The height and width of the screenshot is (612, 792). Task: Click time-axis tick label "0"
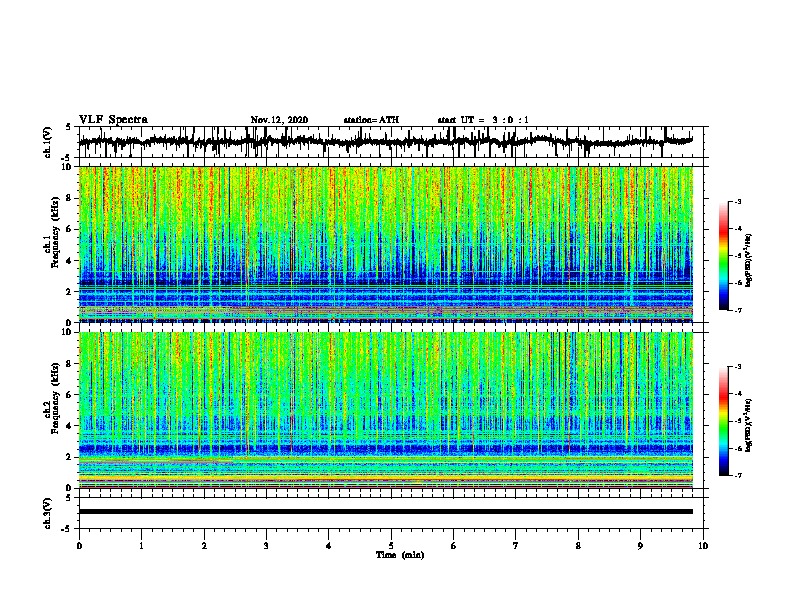coord(79,545)
